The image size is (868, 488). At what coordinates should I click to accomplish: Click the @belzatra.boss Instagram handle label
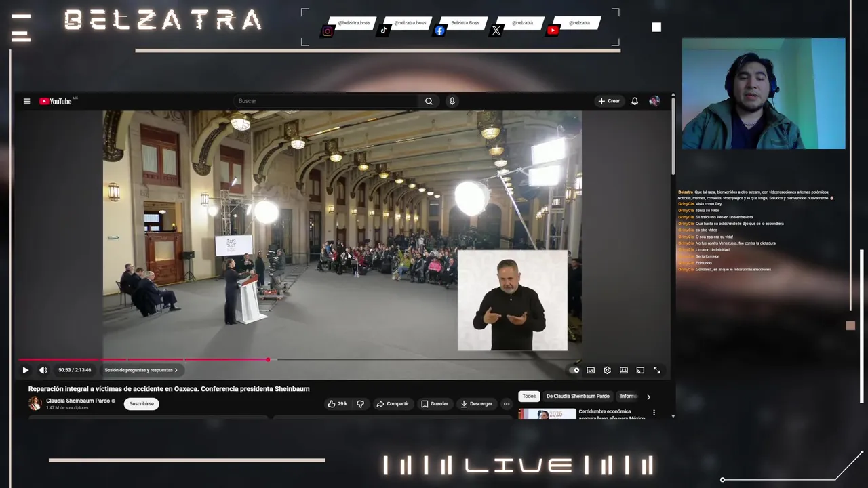[x=354, y=23]
